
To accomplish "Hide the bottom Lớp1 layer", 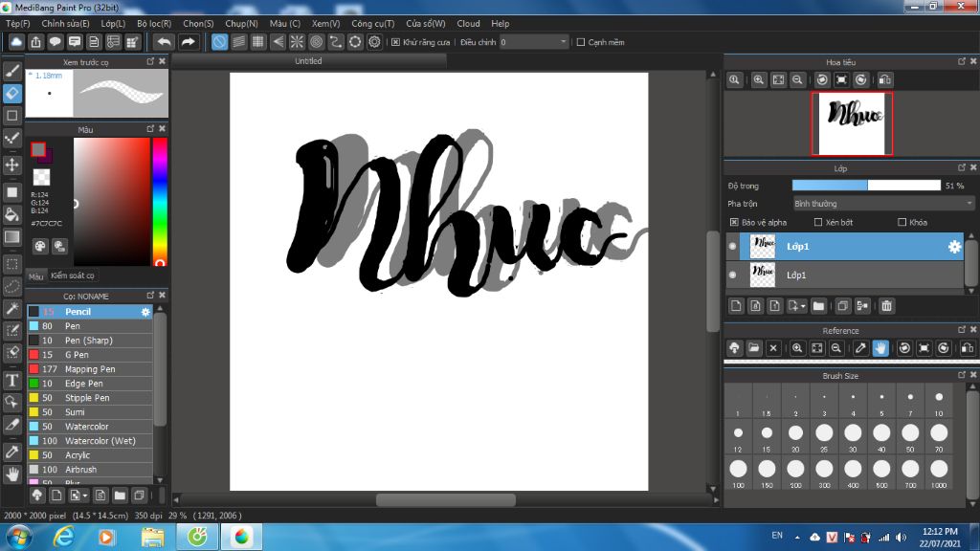I will [x=732, y=275].
